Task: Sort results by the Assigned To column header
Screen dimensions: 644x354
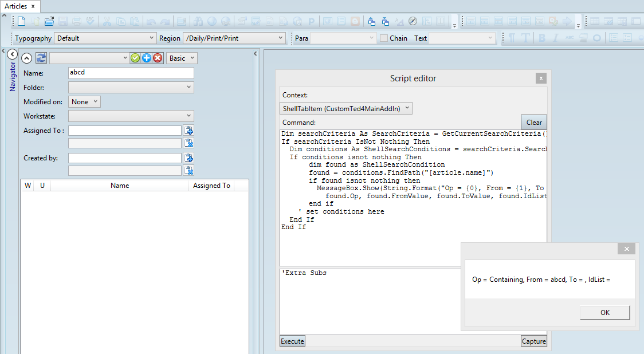Action: click(211, 186)
